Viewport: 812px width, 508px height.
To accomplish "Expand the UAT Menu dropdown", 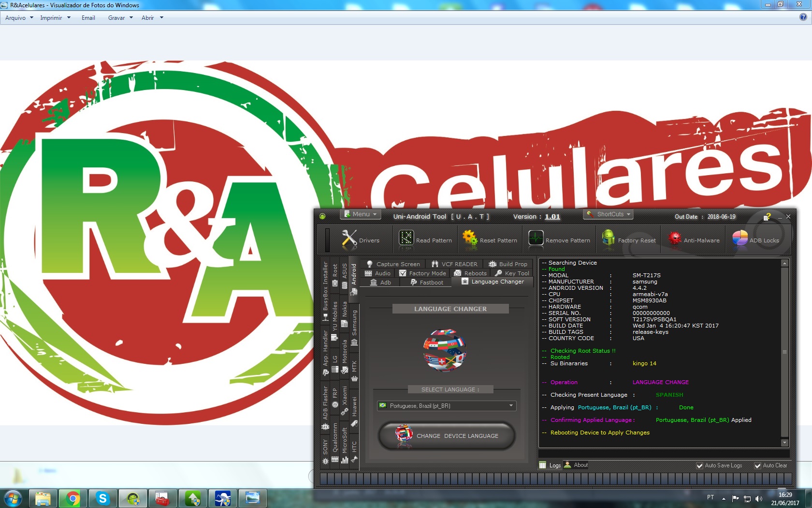I will click(x=361, y=214).
